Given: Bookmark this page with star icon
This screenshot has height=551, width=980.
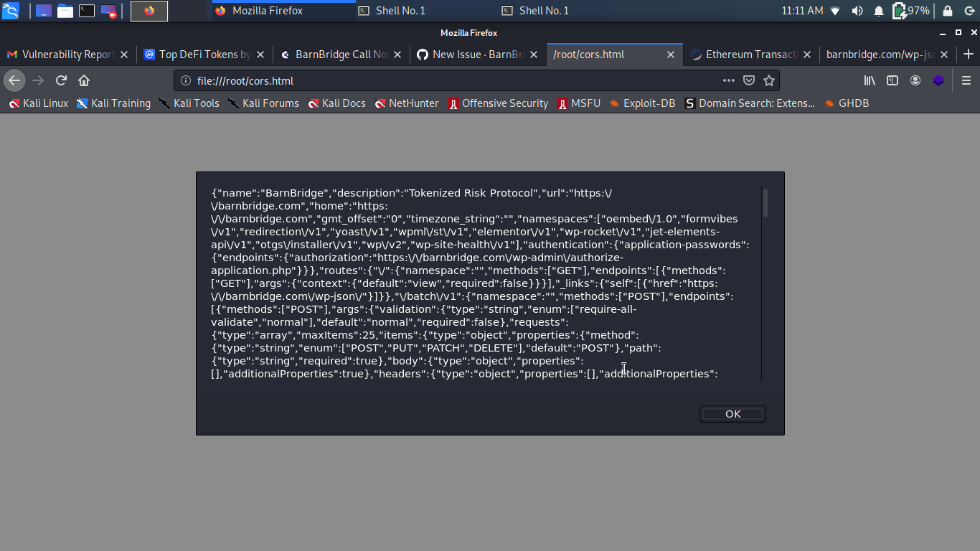Looking at the screenshot, I should (769, 80).
